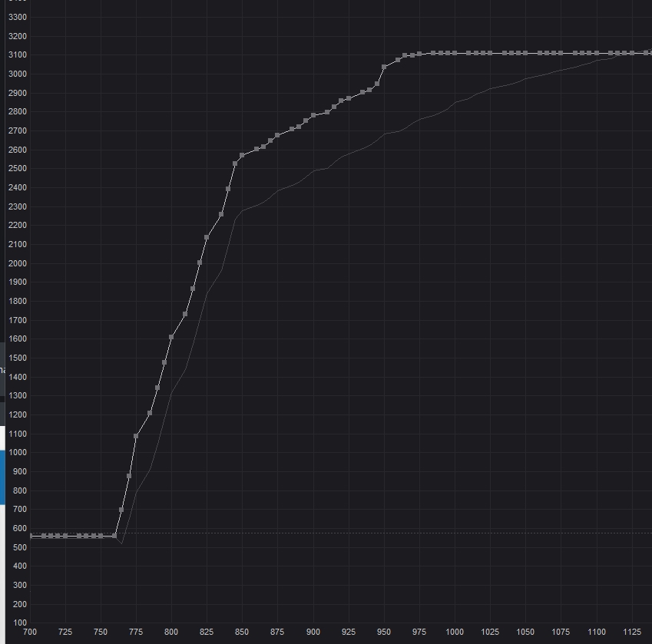Select the last flat point before the rise
652x644 pixels.
(x=114, y=536)
